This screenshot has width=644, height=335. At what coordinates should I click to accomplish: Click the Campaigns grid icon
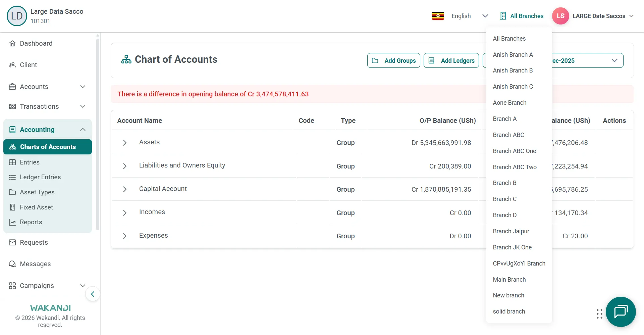(12, 286)
